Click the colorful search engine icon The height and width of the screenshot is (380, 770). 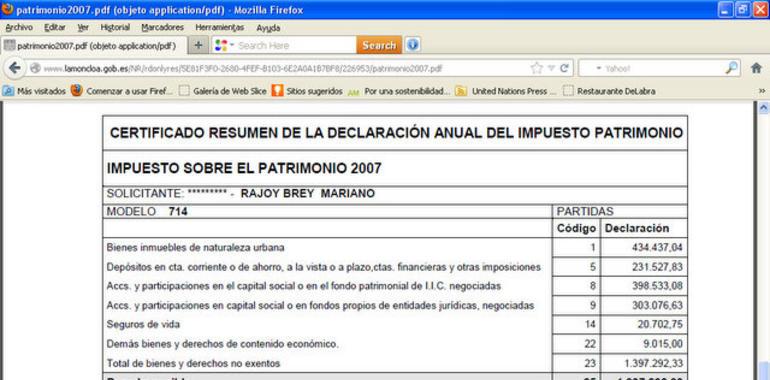point(221,46)
